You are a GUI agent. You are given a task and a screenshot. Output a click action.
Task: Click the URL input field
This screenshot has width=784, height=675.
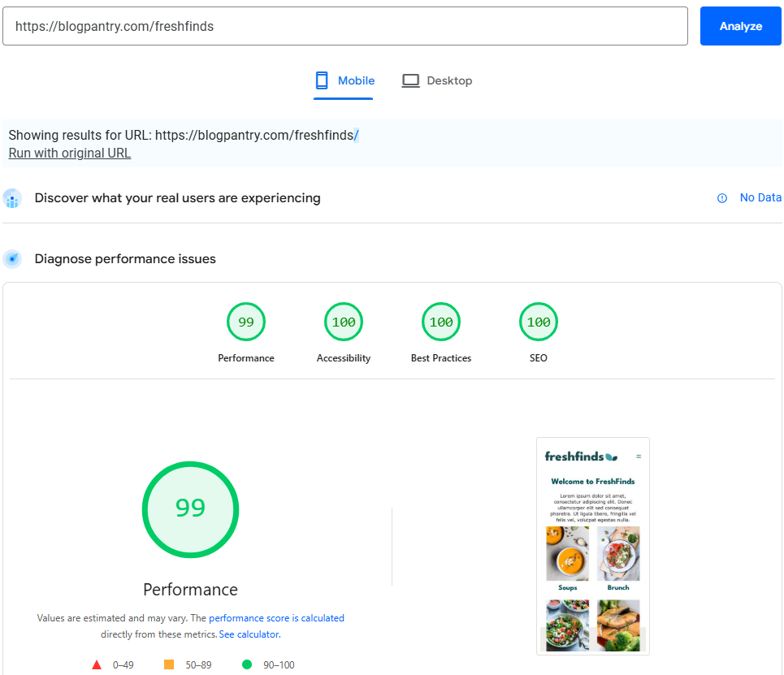pyautogui.click(x=345, y=26)
